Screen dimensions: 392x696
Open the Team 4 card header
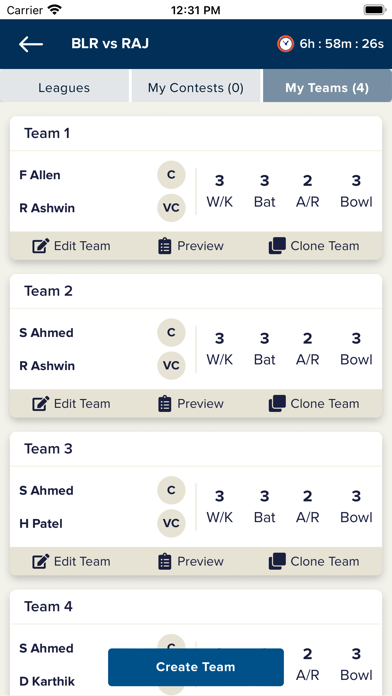click(196, 607)
